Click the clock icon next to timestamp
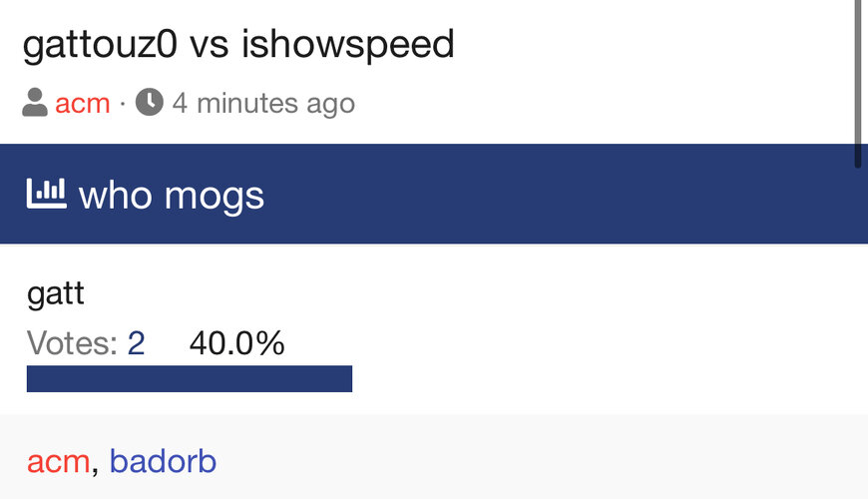868x499 pixels. (150, 103)
